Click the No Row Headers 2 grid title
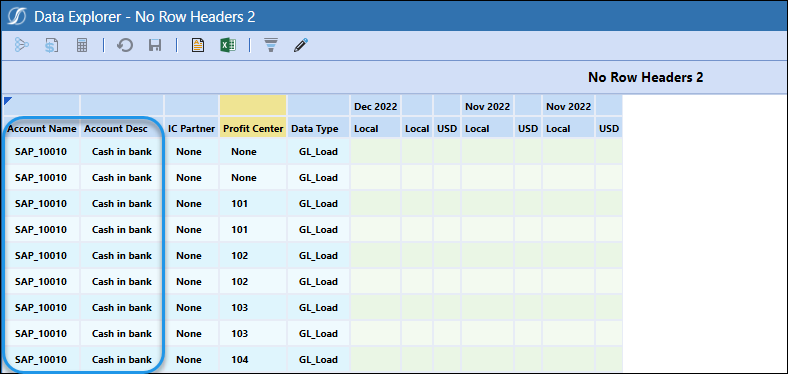The height and width of the screenshot is (374, 788). pos(645,77)
